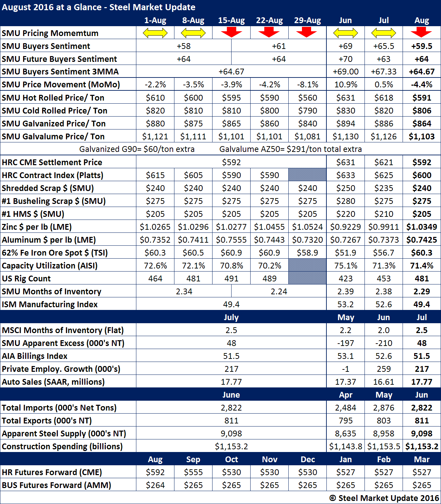The image size is (441, 504).
Task: Select the yellow momentum arrow in Jul column
Action: (x=384, y=33)
